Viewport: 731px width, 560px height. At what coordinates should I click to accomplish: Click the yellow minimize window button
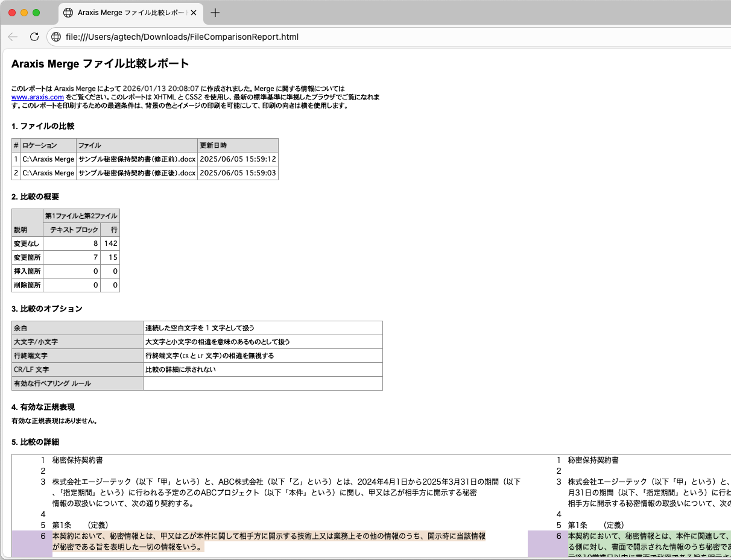point(24,13)
